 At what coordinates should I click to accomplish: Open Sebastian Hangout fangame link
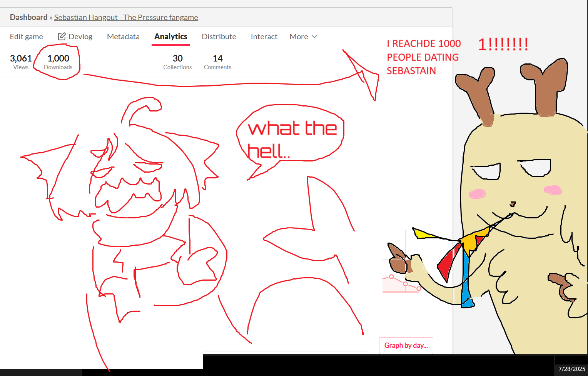click(126, 17)
